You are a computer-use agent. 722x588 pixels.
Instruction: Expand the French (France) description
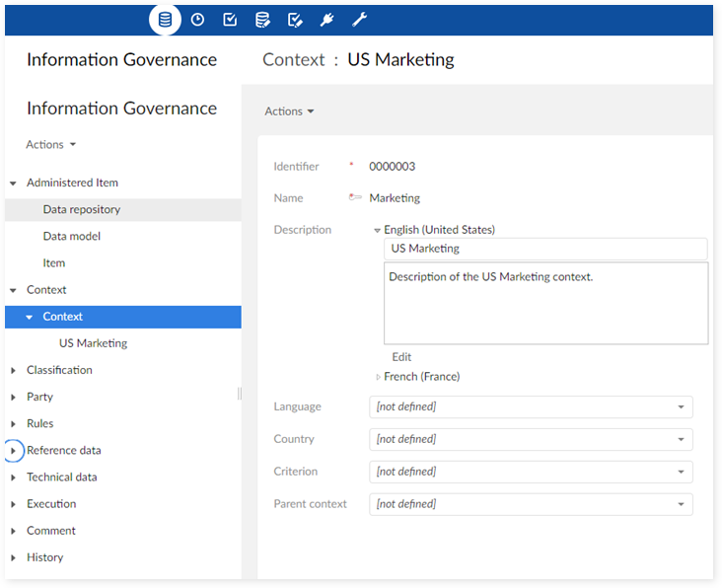pyautogui.click(x=378, y=377)
